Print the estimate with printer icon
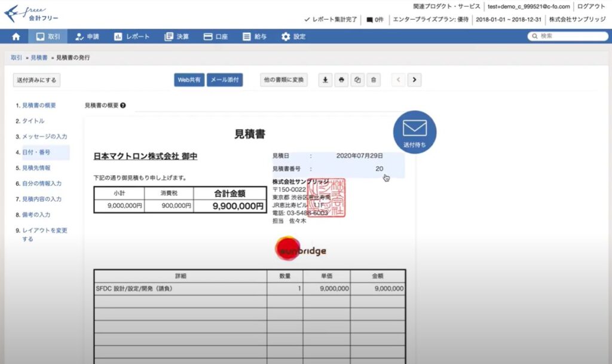 pos(341,80)
